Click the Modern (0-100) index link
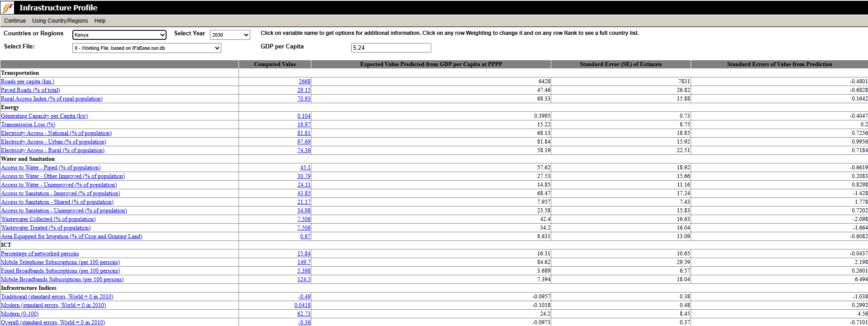Screen dimensions: 868x326 pos(20,314)
